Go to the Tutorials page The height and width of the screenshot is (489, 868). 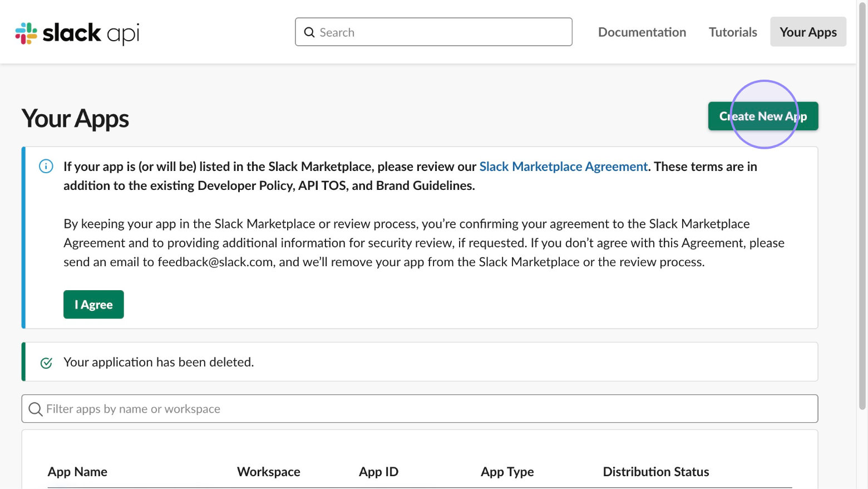(732, 32)
